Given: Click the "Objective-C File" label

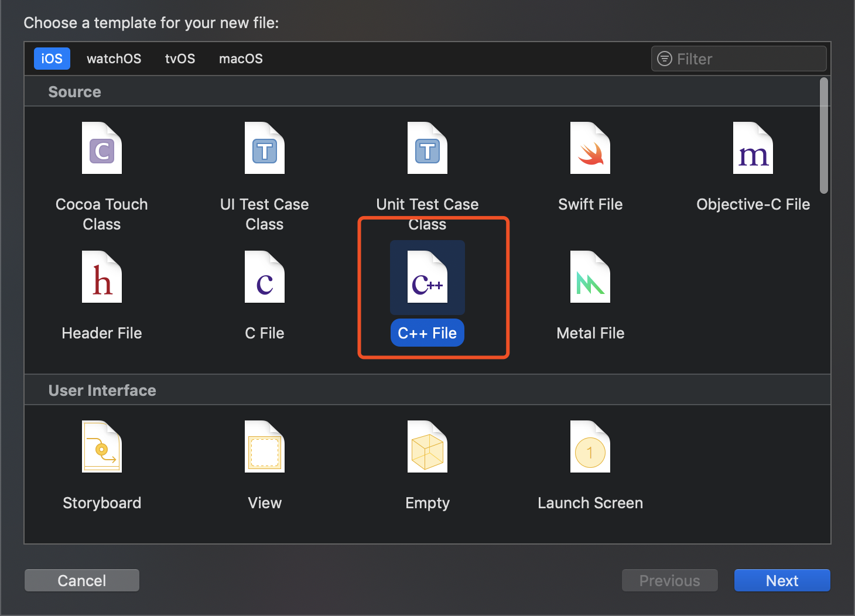Looking at the screenshot, I should (753, 204).
